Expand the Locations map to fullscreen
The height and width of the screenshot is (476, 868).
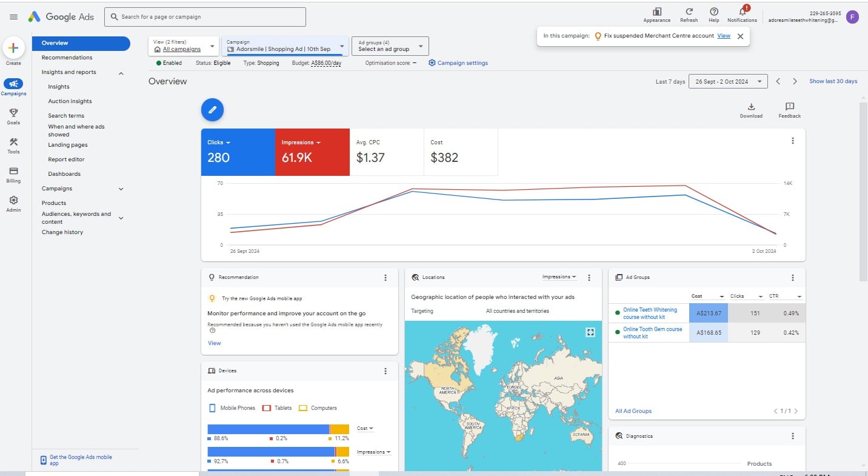(x=590, y=332)
